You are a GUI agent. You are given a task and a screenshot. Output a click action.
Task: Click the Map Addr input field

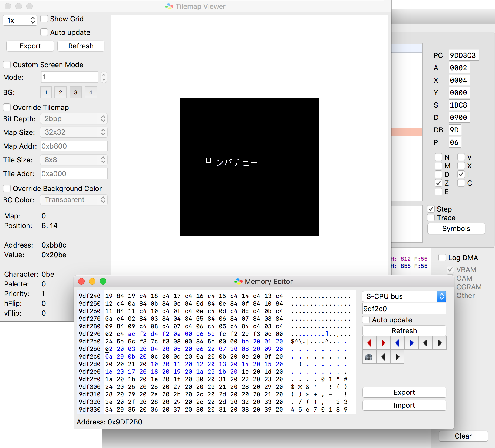point(74,146)
